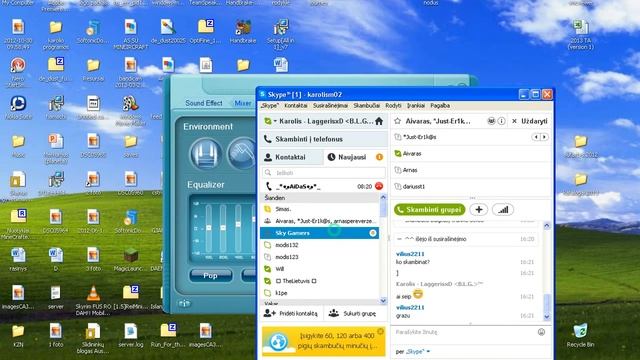
Task: Adjust the first equalizer band slider
Action: click(x=209, y=228)
